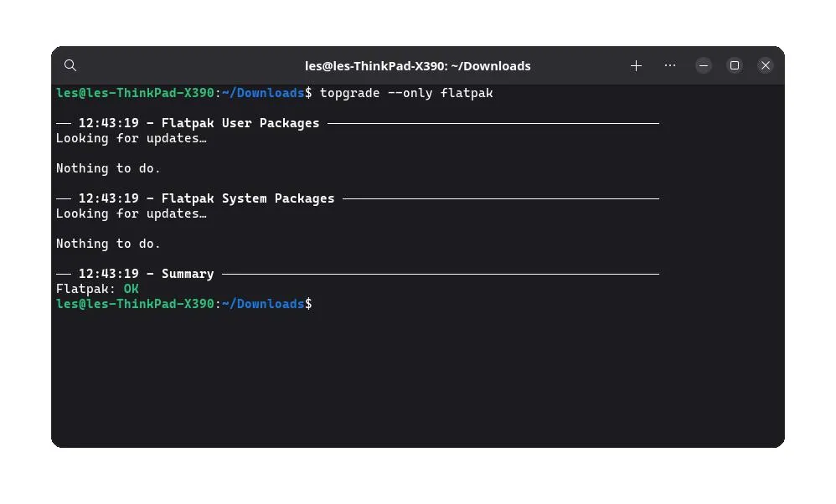This screenshot has width=836, height=504.
Task: Open the three-dot more options menu
Action: (x=669, y=65)
